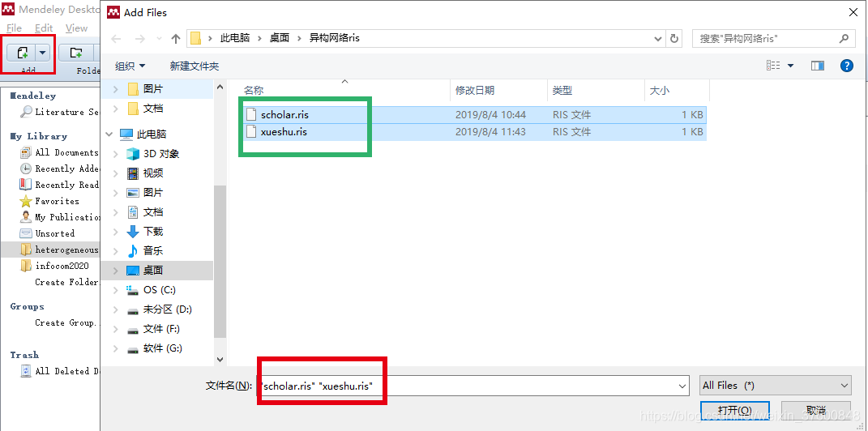Open the All Files (*) type dropdown

point(775,385)
